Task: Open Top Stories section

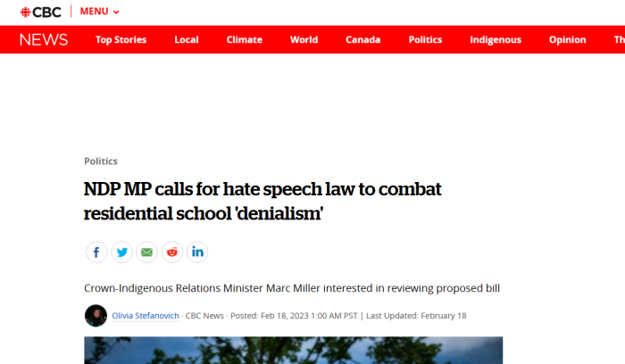Action: point(121,40)
